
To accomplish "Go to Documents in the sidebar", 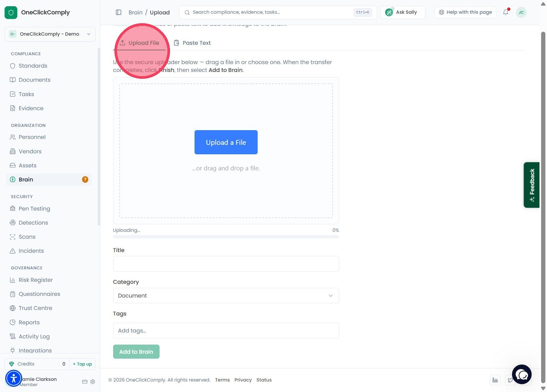I will tap(34, 80).
